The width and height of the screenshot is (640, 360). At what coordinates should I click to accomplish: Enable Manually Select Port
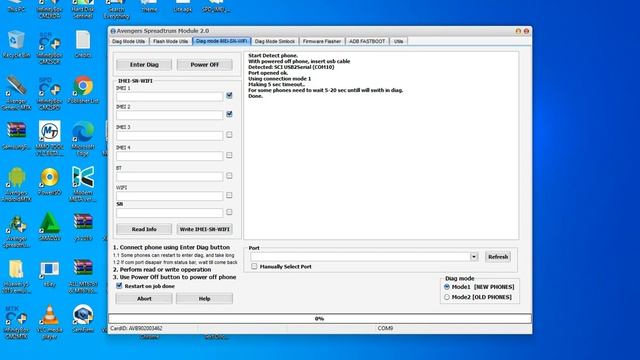coord(254,266)
